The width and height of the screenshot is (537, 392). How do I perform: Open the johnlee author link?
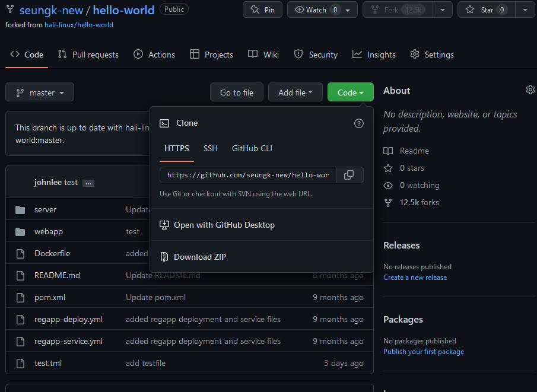[x=48, y=183]
